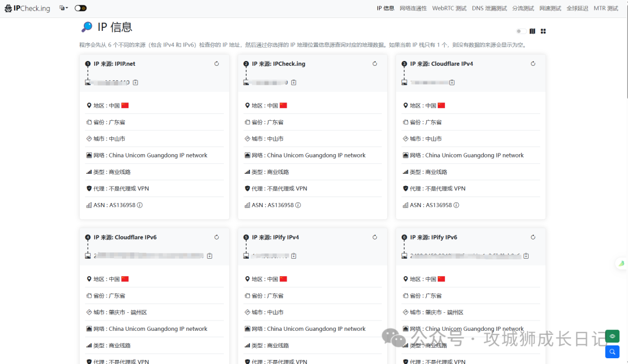
Task: Click the blue search floating button
Action: tap(612, 352)
